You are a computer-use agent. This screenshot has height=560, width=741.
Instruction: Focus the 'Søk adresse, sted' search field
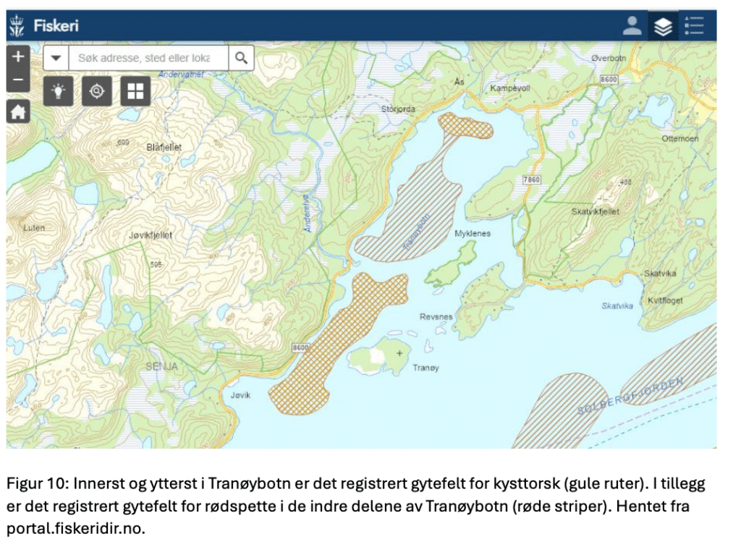point(148,58)
